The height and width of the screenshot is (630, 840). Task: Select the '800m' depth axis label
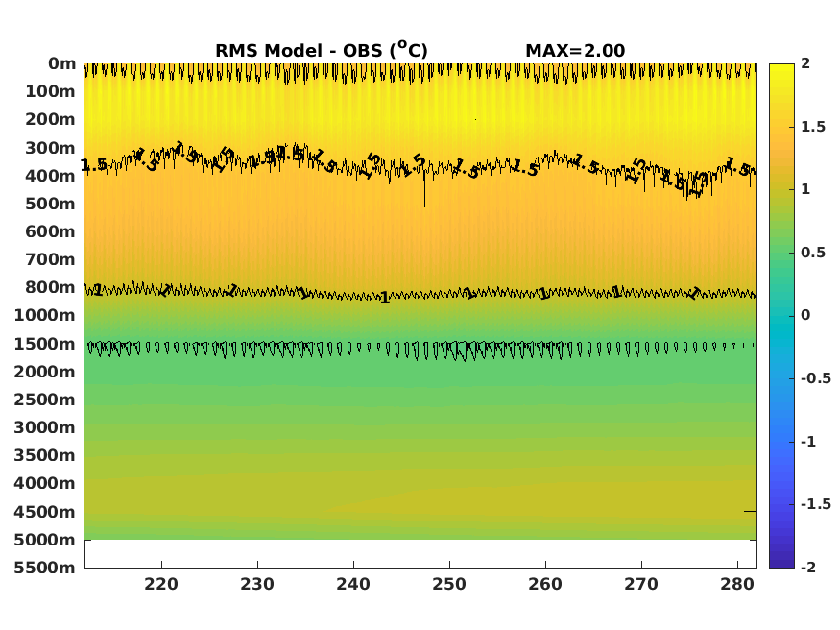tap(50, 287)
